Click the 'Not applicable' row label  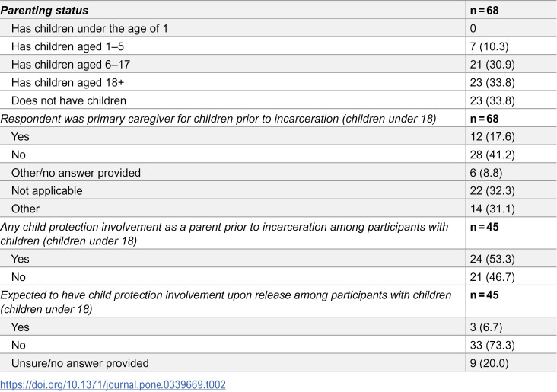pyautogui.click(x=47, y=191)
